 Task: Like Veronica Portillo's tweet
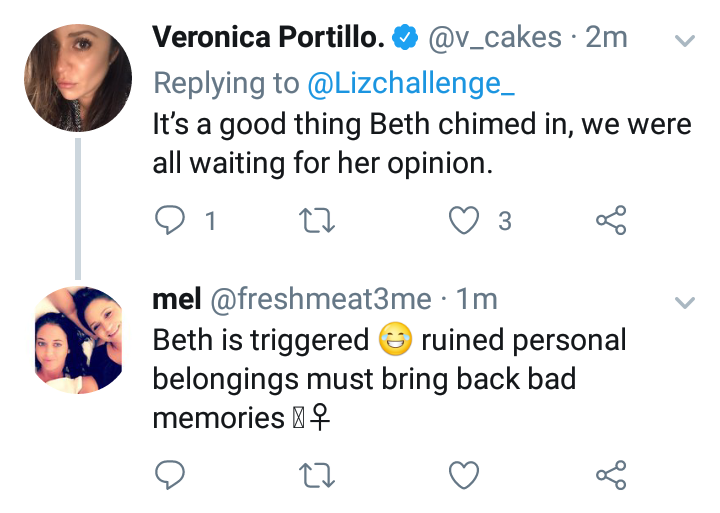click(x=464, y=220)
